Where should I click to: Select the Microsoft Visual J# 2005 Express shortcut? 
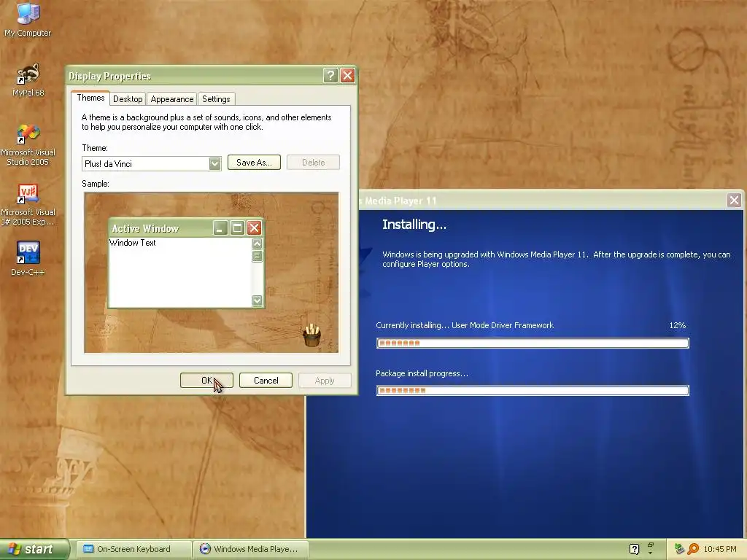[x=28, y=205]
